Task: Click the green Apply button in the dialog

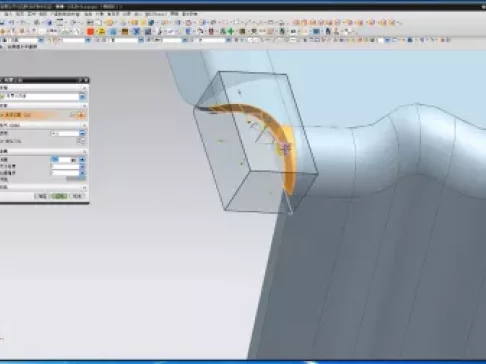Action: tap(59, 196)
